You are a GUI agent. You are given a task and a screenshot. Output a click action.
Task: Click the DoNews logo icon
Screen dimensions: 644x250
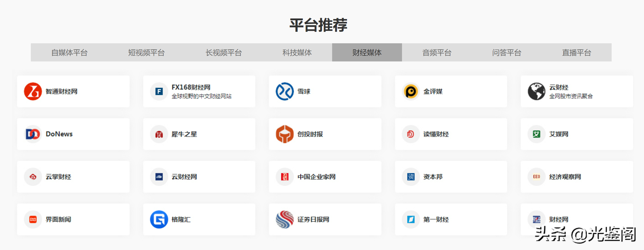pyautogui.click(x=33, y=134)
